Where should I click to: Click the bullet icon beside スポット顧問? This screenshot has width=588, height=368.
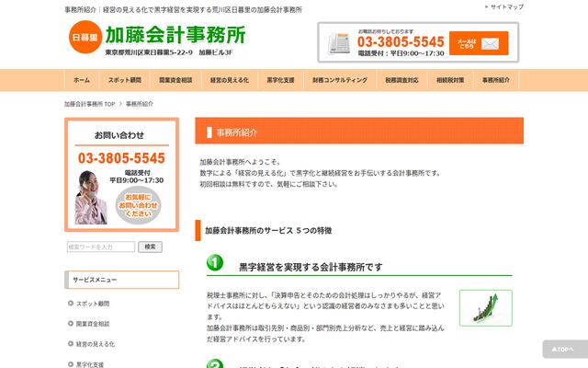click(x=71, y=303)
